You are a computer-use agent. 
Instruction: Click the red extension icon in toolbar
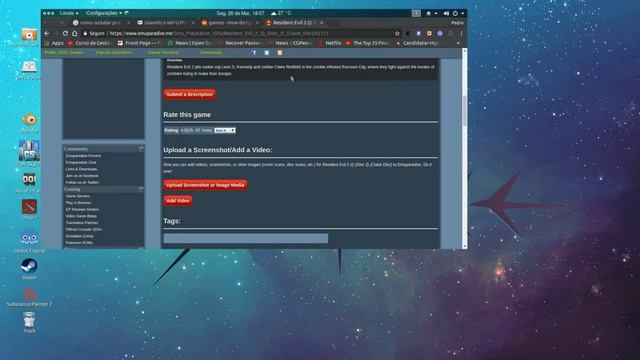(x=429, y=33)
